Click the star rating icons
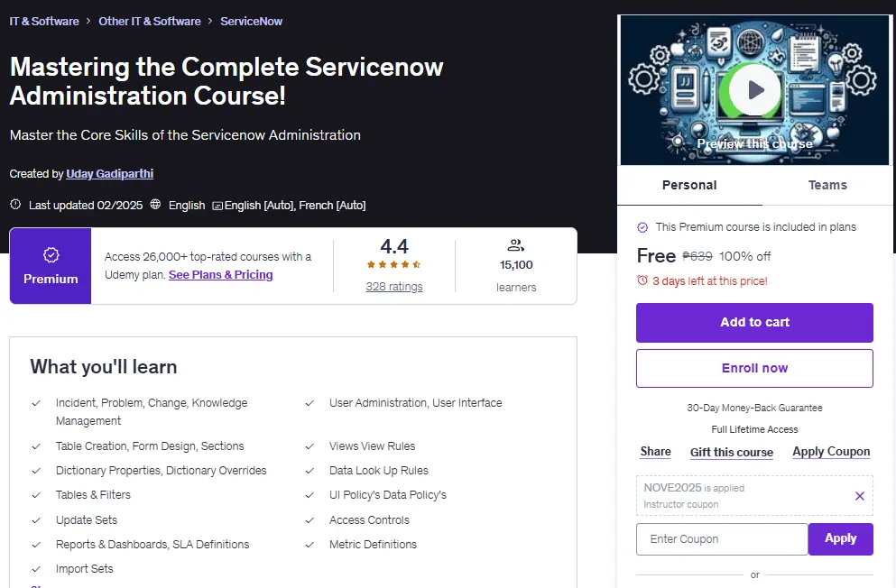This screenshot has width=896, height=588. click(394, 264)
